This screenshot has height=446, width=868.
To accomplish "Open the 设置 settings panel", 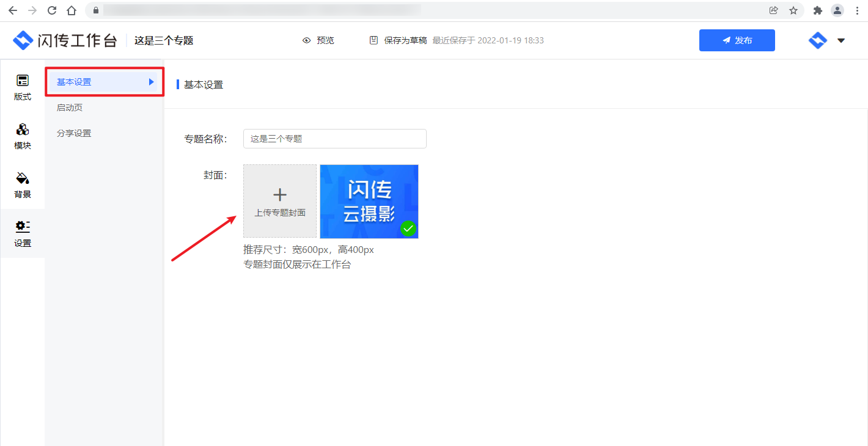I will 23,234.
